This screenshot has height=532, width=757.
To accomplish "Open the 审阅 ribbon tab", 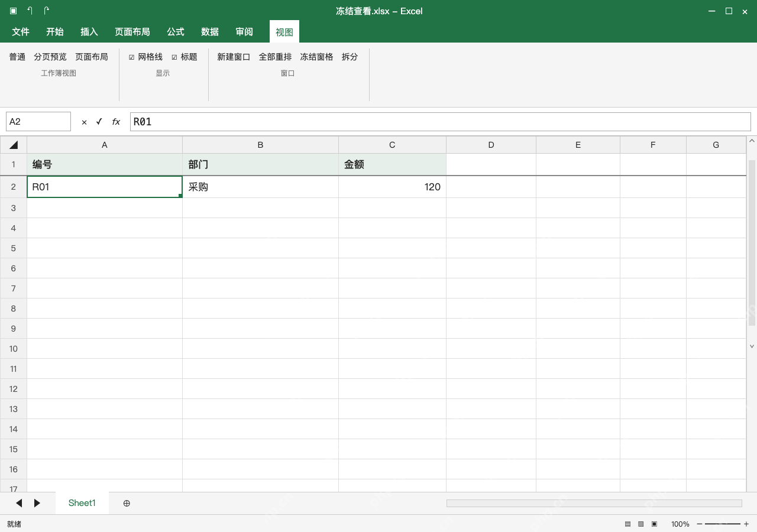I will [244, 32].
